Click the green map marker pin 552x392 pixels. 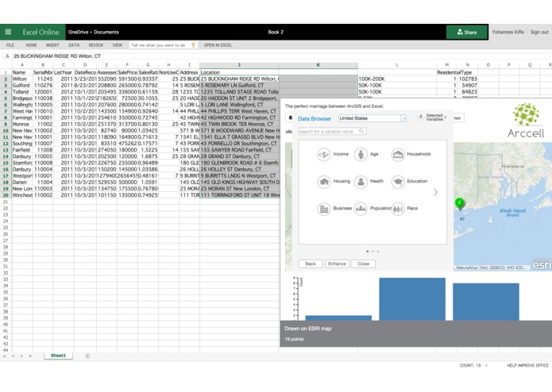[459, 204]
